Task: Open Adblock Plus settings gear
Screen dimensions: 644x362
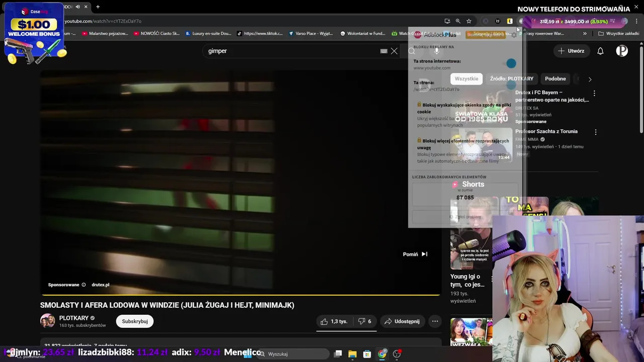Action: (514, 35)
